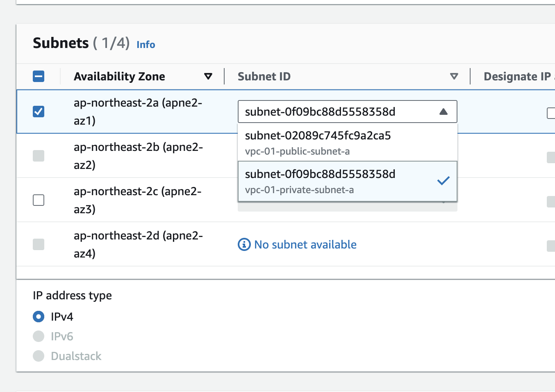555x392 pixels.
Task: Open the Info link next to Subnets
Action: tap(146, 45)
